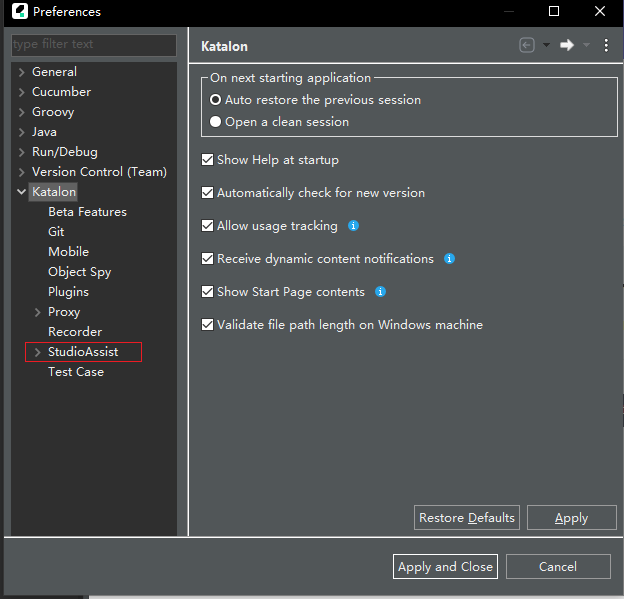
Task: Select Version Control (Team) label
Action: [x=99, y=172]
